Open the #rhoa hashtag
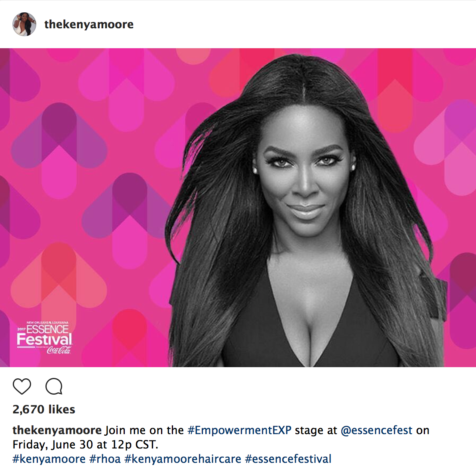Viewport: 476px width, 472px height. click(x=105, y=458)
